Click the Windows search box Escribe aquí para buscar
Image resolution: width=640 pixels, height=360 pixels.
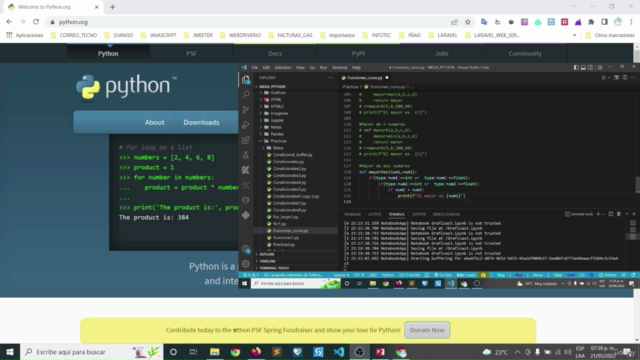pyautogui.click(x=91, y=352)
